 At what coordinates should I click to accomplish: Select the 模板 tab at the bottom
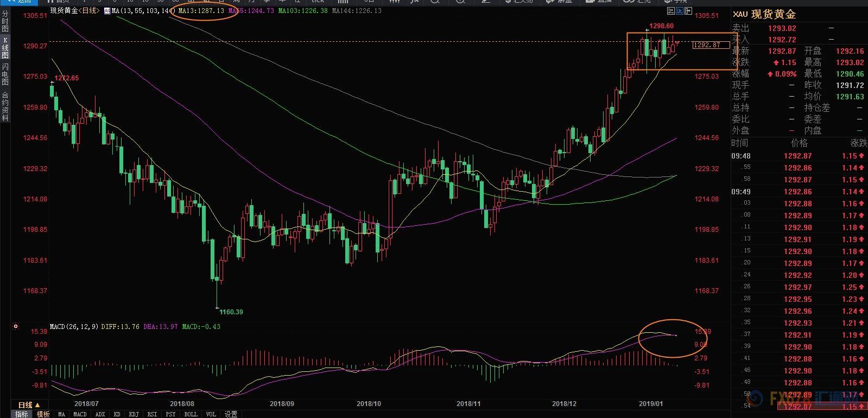point(43,414)
